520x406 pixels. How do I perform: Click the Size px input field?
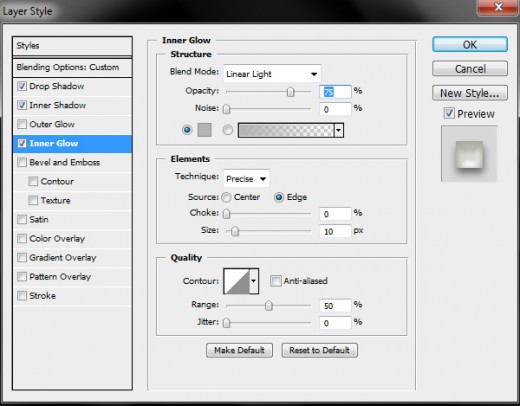pyautogui.click(x=335, y=231)
